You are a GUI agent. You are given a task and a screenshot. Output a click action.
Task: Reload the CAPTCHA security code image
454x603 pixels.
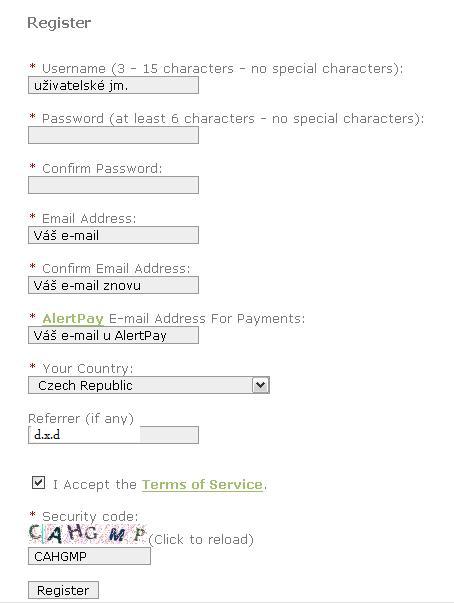(88, 534)
